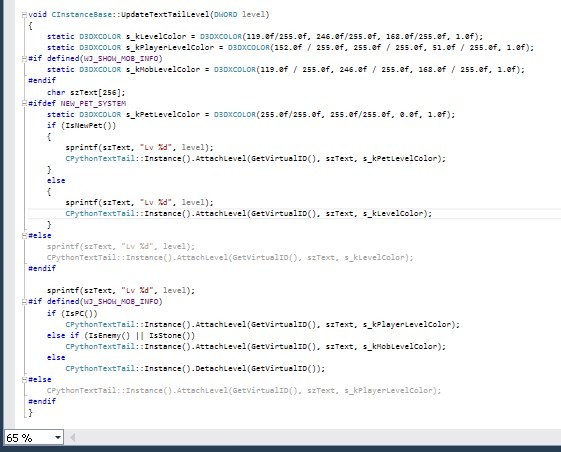Click the IsPC() condition

(79, 314)
